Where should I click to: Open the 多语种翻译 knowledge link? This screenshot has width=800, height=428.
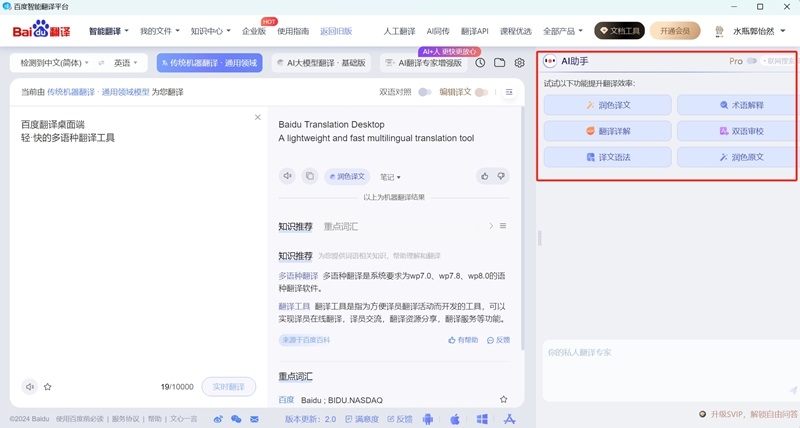[298, 276]
